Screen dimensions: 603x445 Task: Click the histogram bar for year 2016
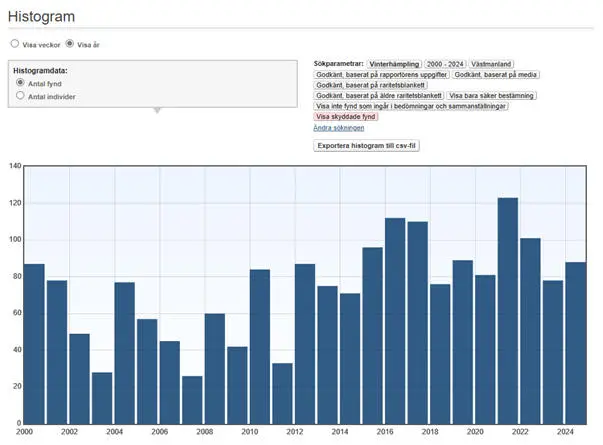(x=395, y=320)
